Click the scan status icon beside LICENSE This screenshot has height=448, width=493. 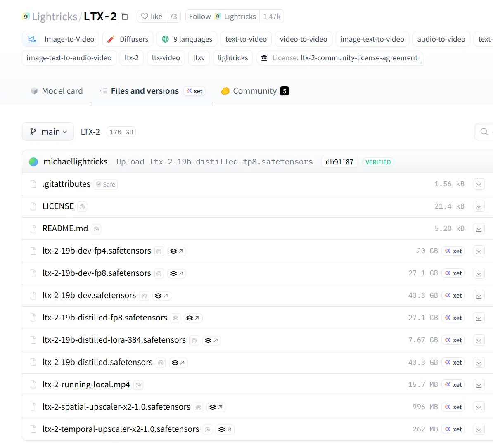(82, 206)
